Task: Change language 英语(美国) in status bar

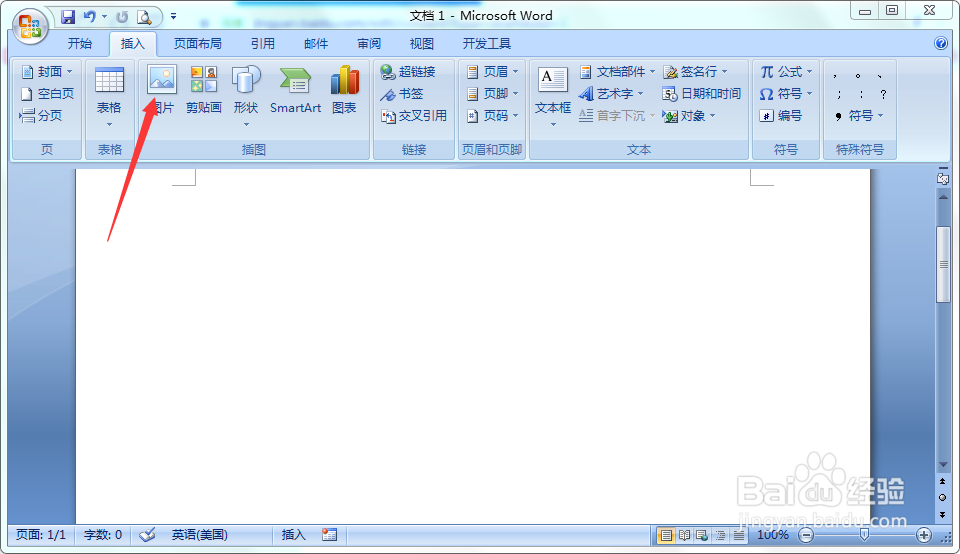Action: (200, 535)
